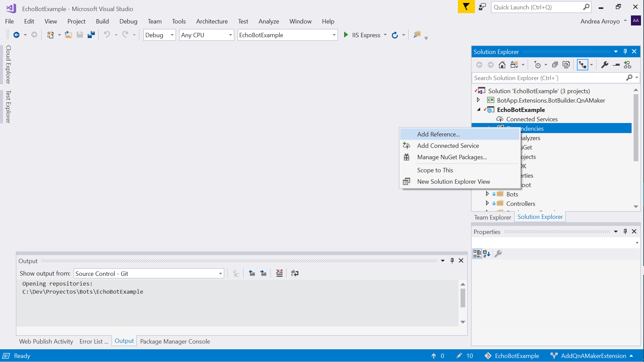Scroll down in Solution Explorer panel
This screenshot has width=644, height=362.
tap(636, 206)
